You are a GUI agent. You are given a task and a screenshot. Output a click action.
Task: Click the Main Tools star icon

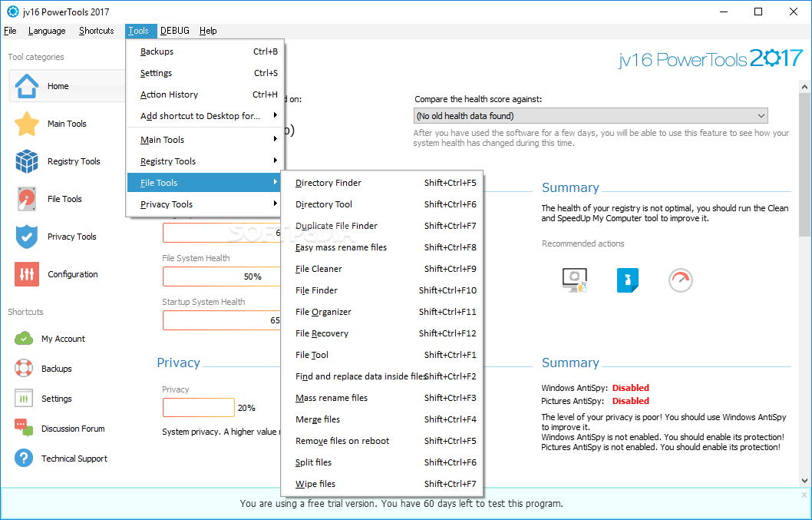26,124
